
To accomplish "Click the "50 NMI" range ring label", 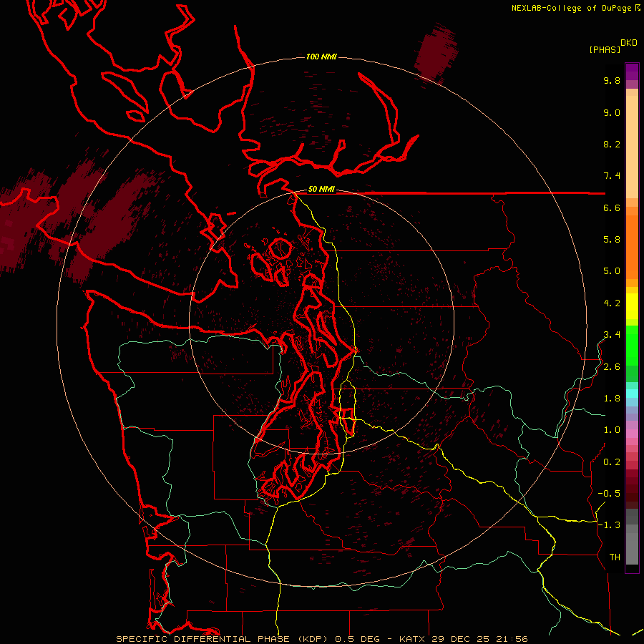I will tap(321, 190).
